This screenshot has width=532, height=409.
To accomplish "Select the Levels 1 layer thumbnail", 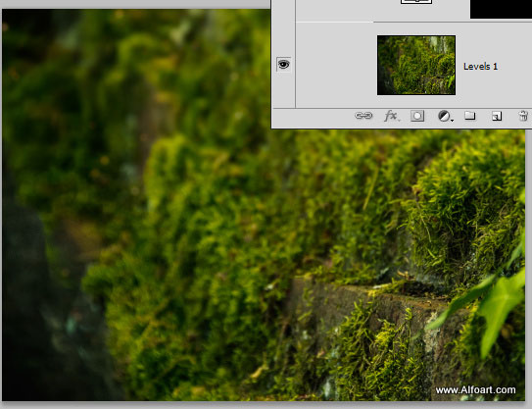I will point(416,65).
